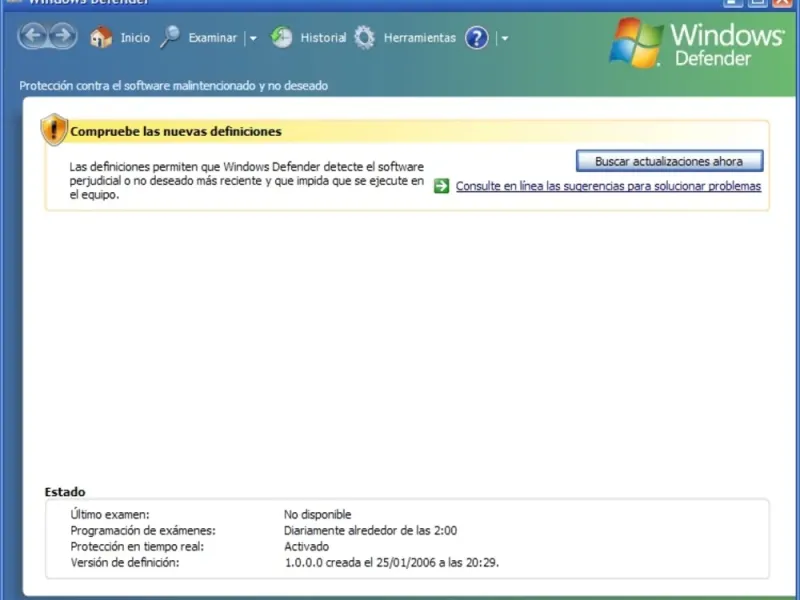Screen dimensions: 800x600
Task: Click the Historial clock icon
Action: tap(281, 37)
